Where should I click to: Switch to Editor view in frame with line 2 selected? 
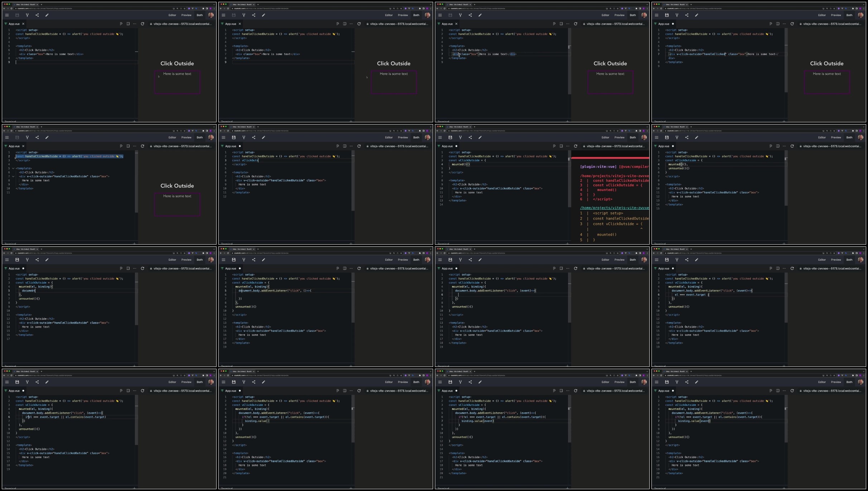tap(172, 137)
